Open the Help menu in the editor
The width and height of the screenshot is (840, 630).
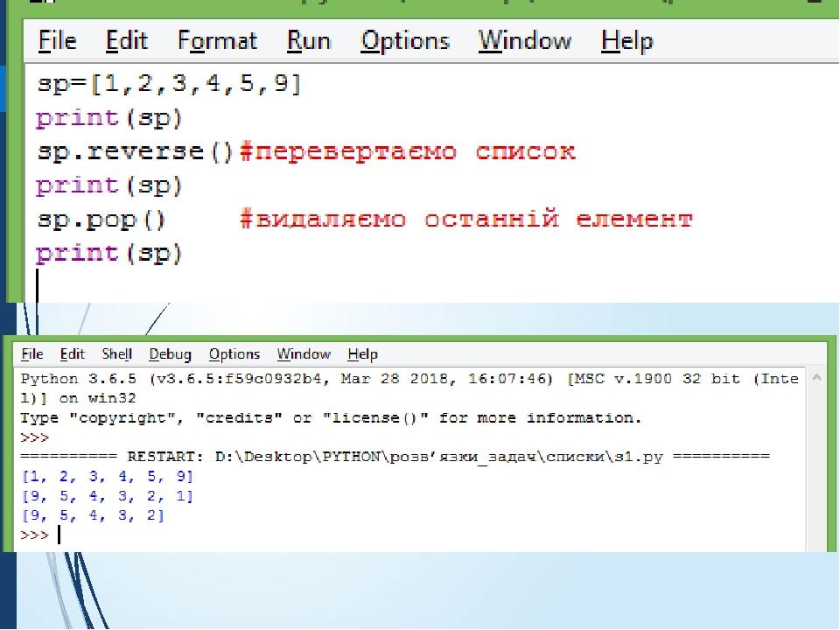[627, 40]
